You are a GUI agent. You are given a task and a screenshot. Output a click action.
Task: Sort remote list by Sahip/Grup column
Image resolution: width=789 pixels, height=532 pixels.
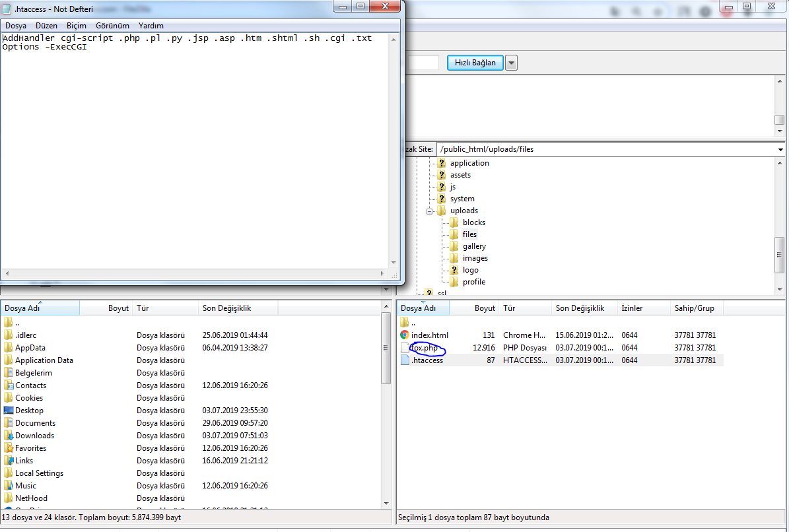pos(697,308)
